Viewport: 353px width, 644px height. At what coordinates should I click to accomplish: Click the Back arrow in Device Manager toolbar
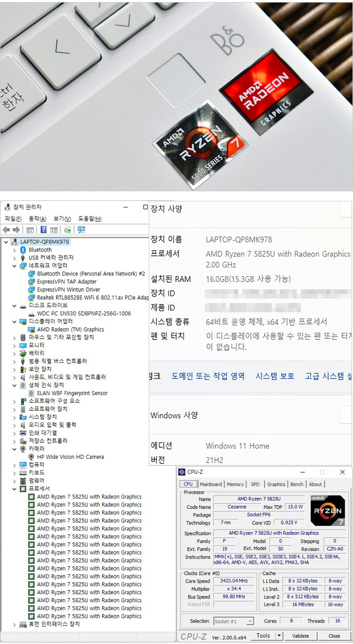[7, 230]
